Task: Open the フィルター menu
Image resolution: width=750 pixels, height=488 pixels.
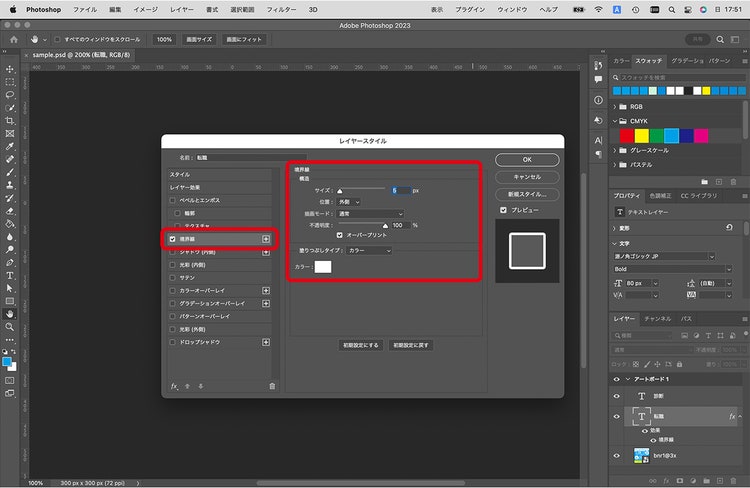Action: point(281,9)
